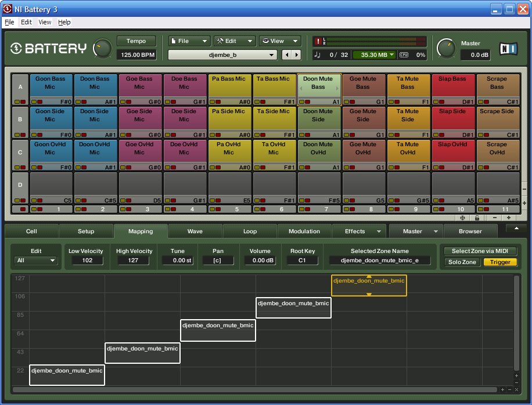Click the CPU usage icon

tap(404, 55)
